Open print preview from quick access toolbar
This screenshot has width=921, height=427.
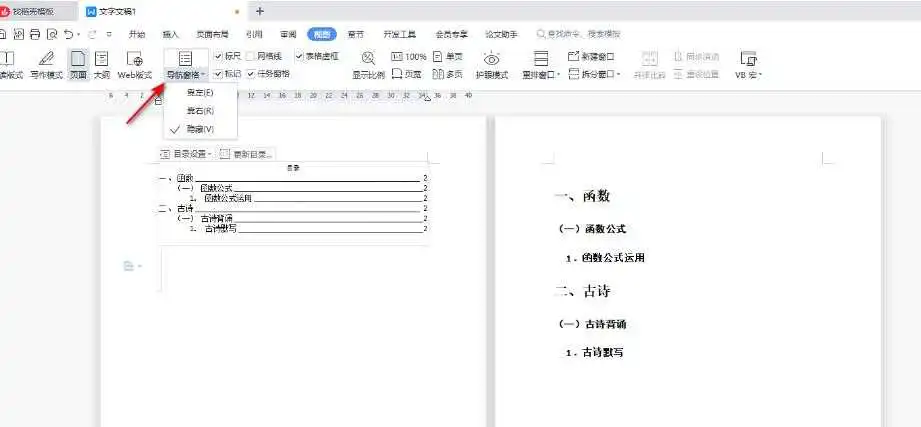(52, 34)
